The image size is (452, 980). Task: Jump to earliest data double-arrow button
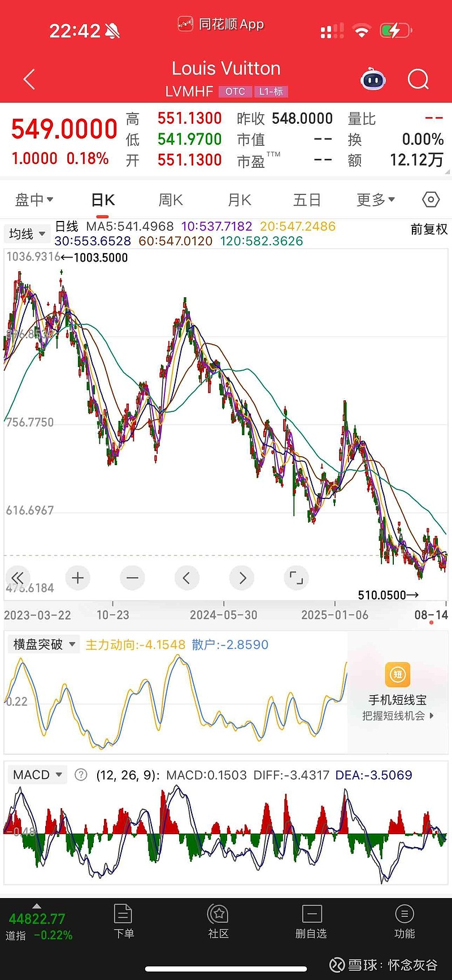click(x=18, y=578)
